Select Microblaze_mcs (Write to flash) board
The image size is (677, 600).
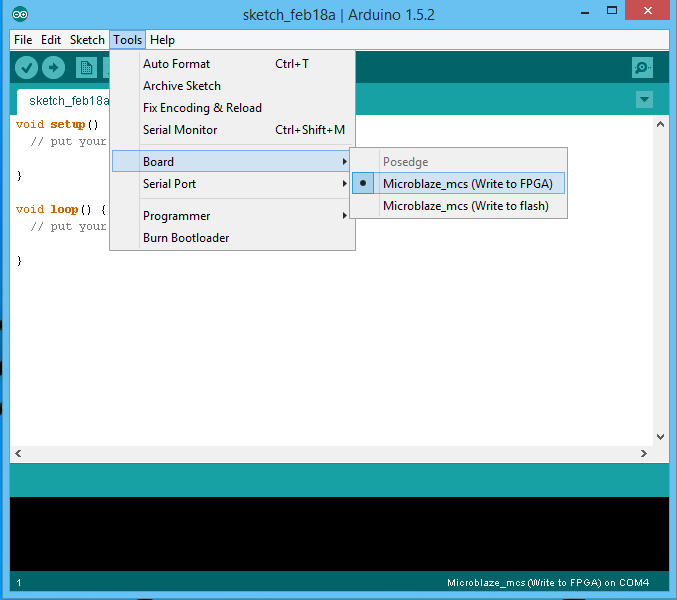(x=465, y=206)
